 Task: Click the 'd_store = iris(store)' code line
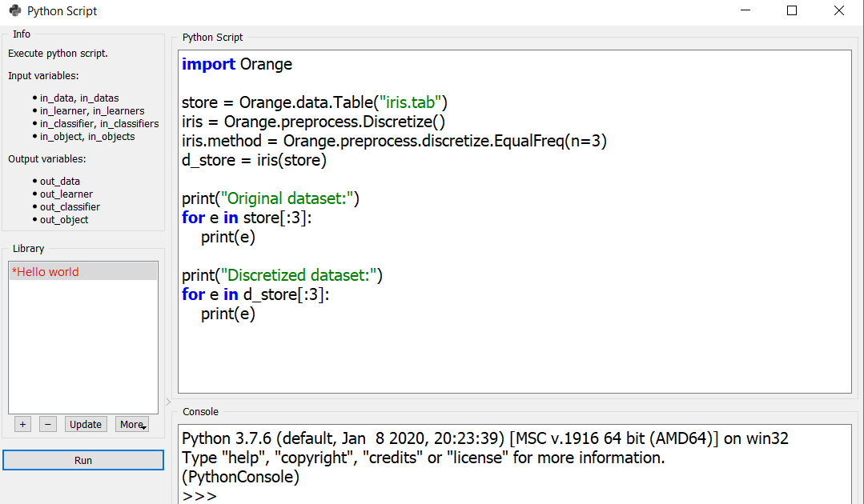point(255,160)
